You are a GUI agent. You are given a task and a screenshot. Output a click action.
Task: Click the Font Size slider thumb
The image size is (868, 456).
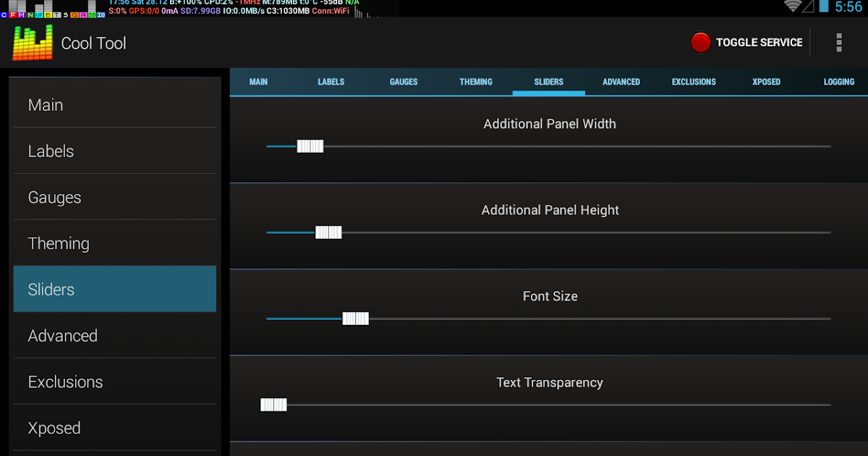point(355,318)
